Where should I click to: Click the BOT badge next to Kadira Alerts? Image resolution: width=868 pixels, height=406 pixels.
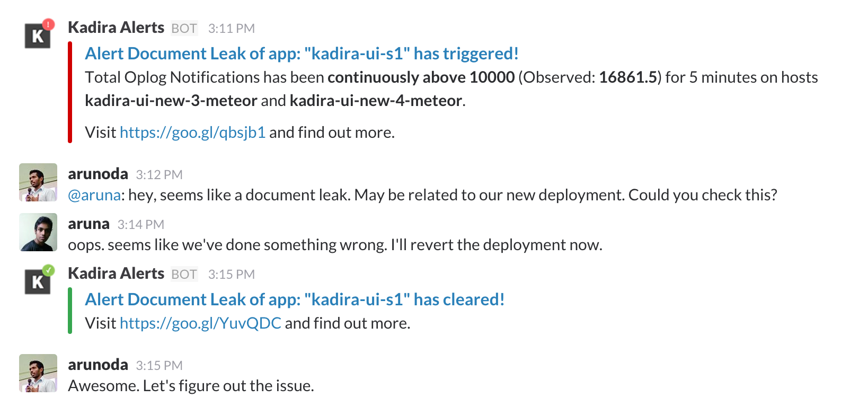tap(183, 29)
